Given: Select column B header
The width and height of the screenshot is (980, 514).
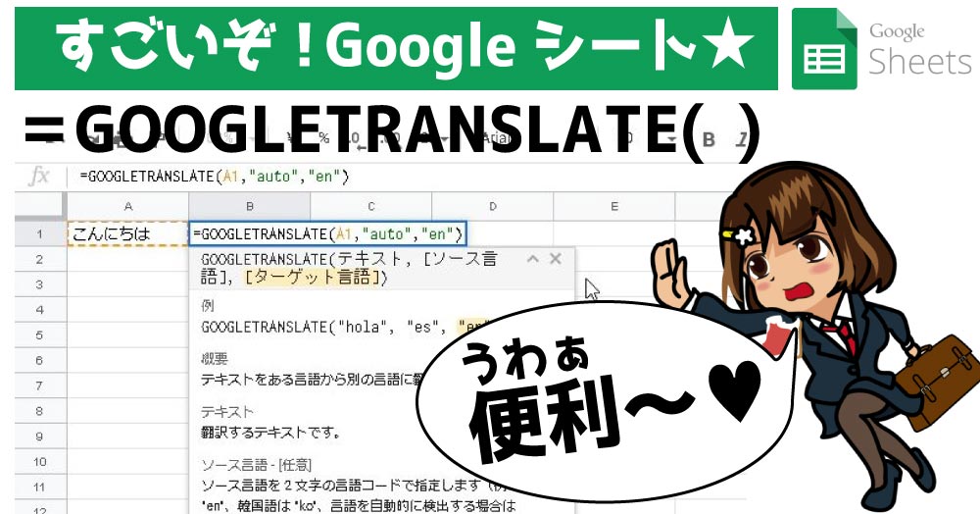Looking at the screenshot, I should pyautogui.click(x=249, y=206).
